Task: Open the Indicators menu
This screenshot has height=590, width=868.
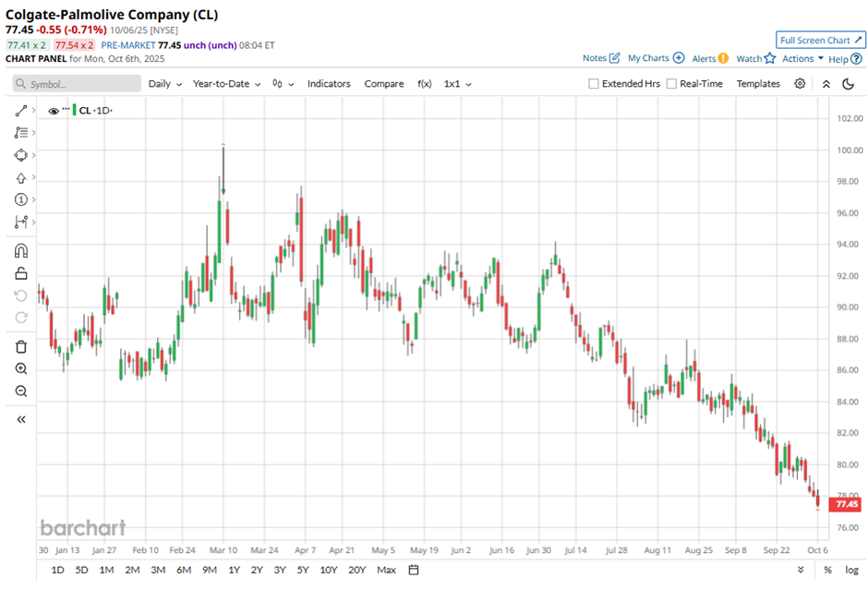Action: tap(329, 84)
